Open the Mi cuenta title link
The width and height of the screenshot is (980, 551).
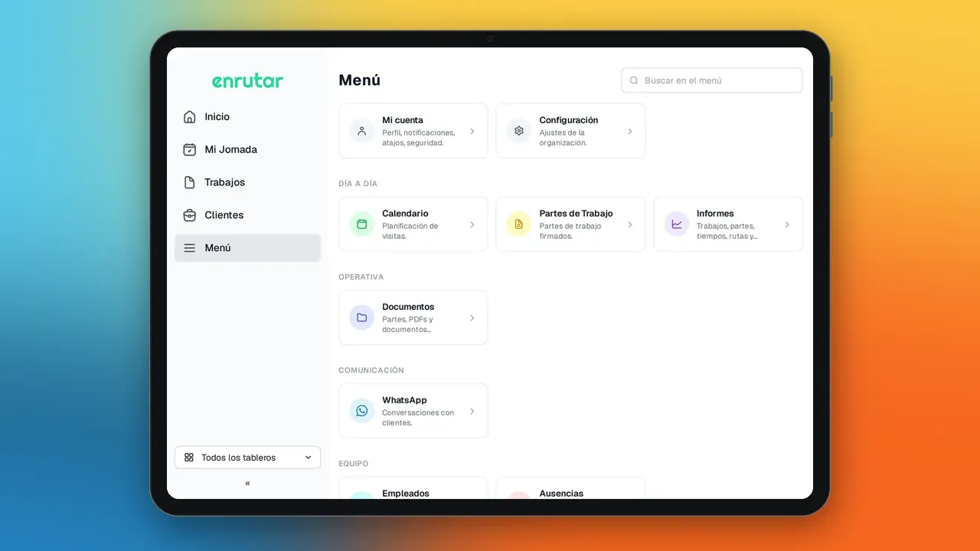tap(403, 120)
